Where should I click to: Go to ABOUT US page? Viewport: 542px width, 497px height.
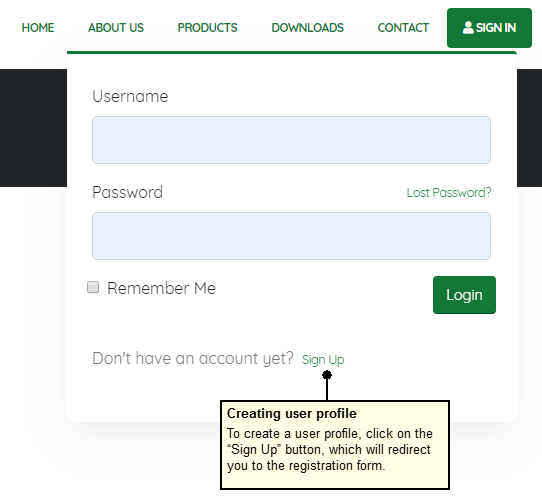tap(116, 28)
